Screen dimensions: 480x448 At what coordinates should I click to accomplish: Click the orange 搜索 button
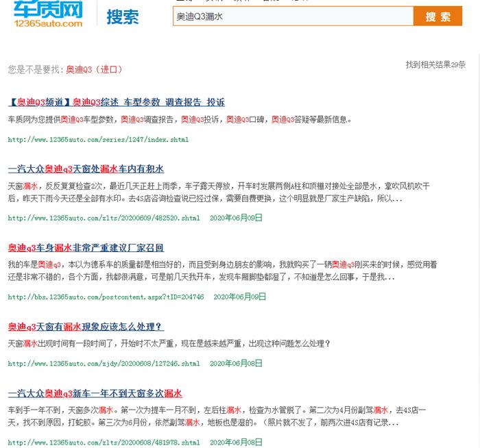click(437, 16)
